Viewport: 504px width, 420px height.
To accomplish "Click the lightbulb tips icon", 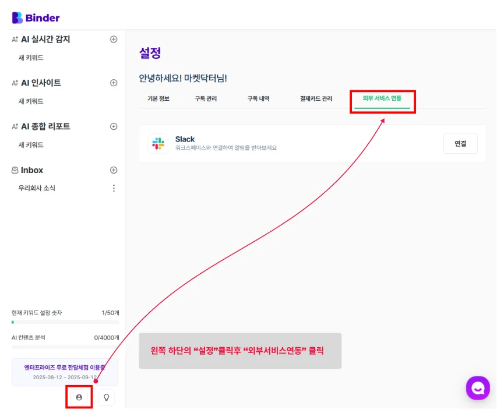I will pos(107,397).
